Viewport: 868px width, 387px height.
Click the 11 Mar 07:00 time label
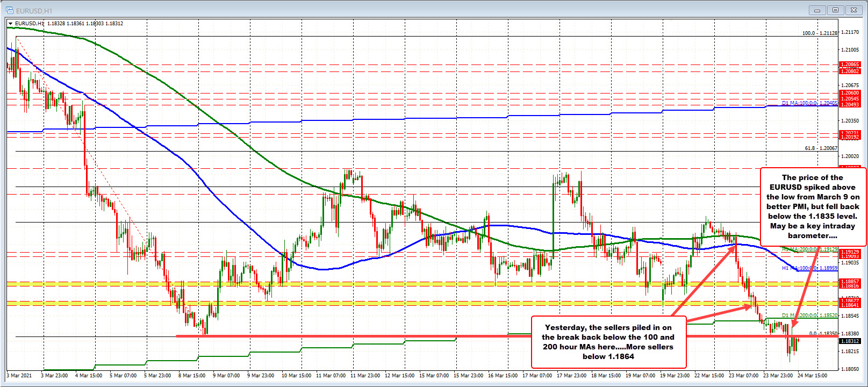(x=331, y=376)
